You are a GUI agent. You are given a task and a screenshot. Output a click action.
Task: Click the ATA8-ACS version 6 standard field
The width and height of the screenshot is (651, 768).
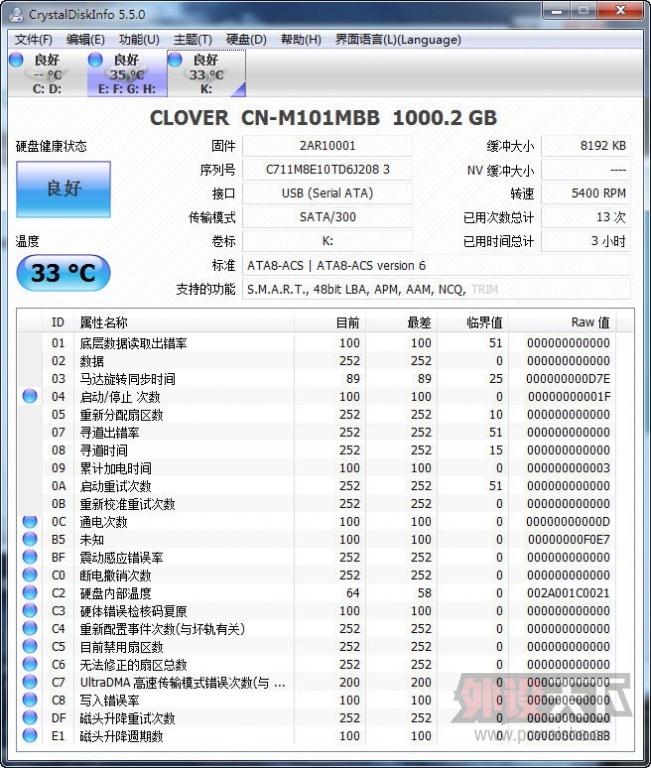436,265
